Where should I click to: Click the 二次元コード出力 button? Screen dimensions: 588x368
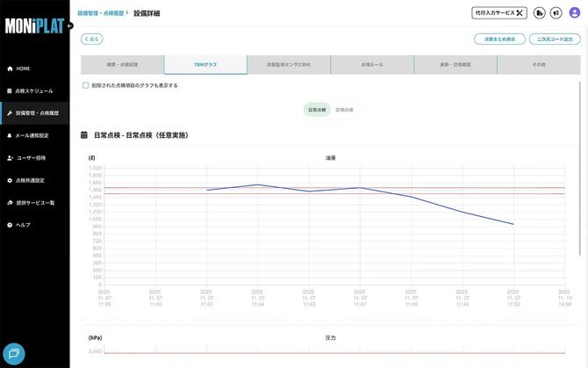(x=556, y=39)
